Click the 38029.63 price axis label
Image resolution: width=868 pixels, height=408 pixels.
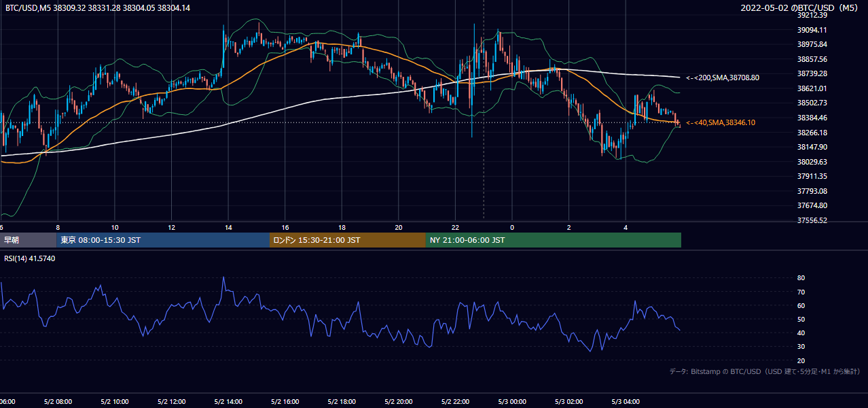(x=812, y=162)
